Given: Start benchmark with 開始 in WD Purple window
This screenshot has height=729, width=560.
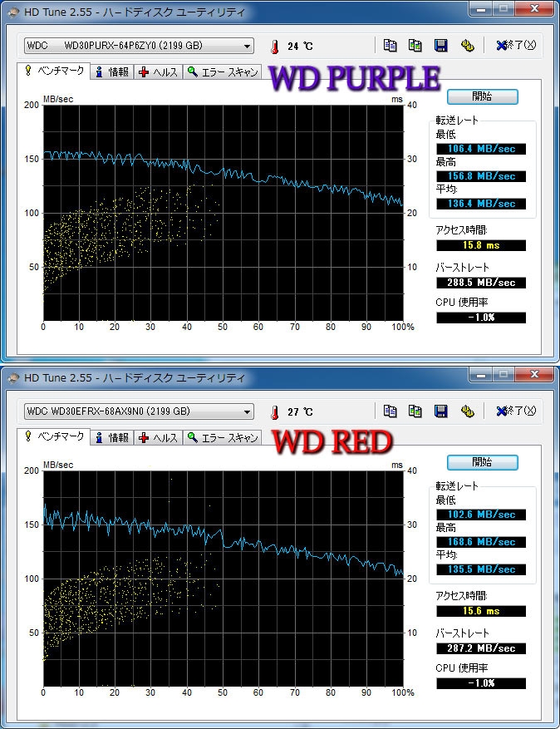Looking at the screenshot, I should click(x=483, y=96).
